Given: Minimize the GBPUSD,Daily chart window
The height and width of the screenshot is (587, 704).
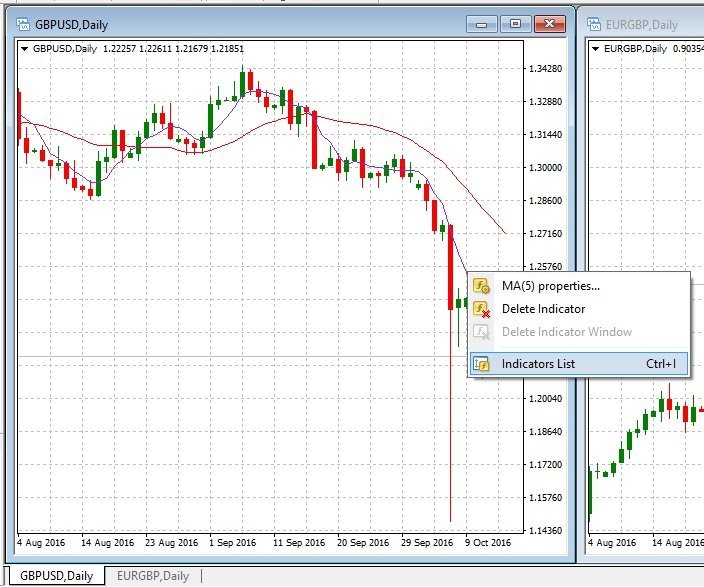Looking at the screenshot, I should pos(485,24).
